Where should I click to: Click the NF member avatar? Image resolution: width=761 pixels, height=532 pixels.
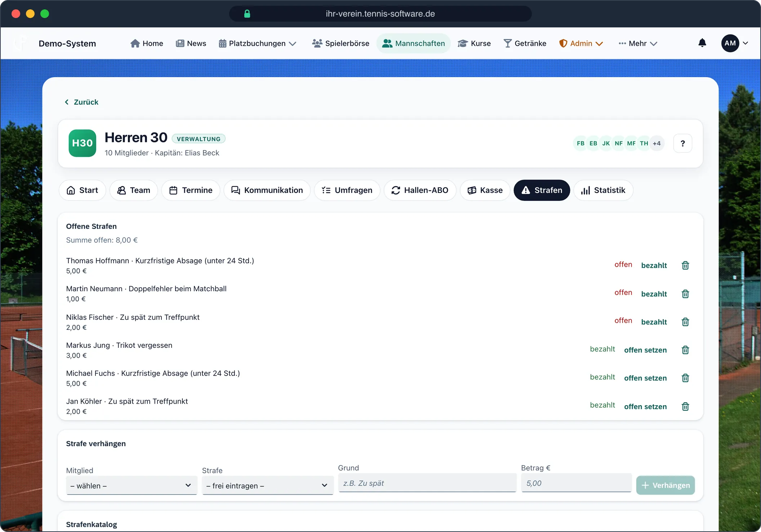click(x=619, y=143)
